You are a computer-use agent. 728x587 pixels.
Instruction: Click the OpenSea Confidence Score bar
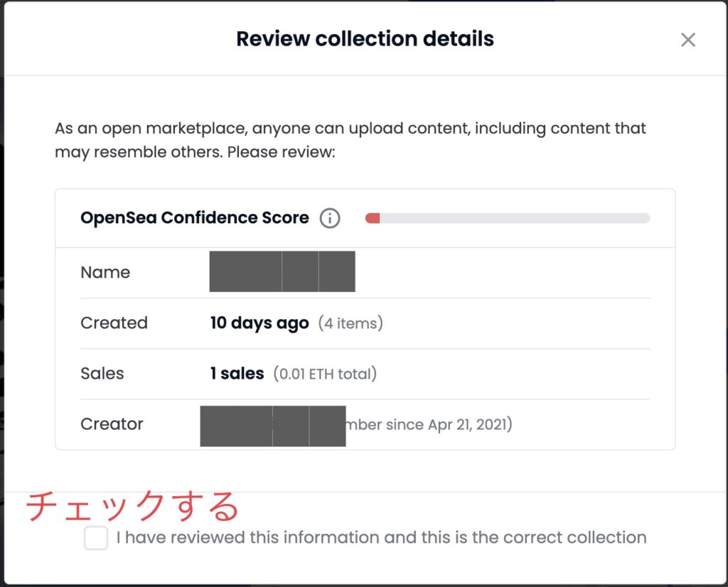[508, 218]
